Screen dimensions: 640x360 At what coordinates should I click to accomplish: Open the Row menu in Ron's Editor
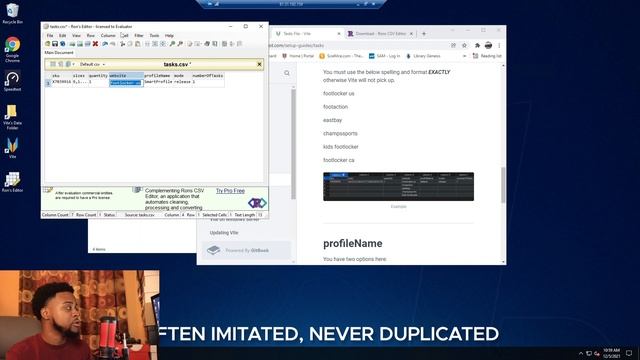pos(91,36)
